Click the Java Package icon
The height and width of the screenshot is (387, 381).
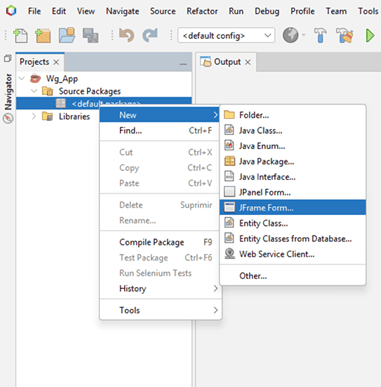click(229, 161)
